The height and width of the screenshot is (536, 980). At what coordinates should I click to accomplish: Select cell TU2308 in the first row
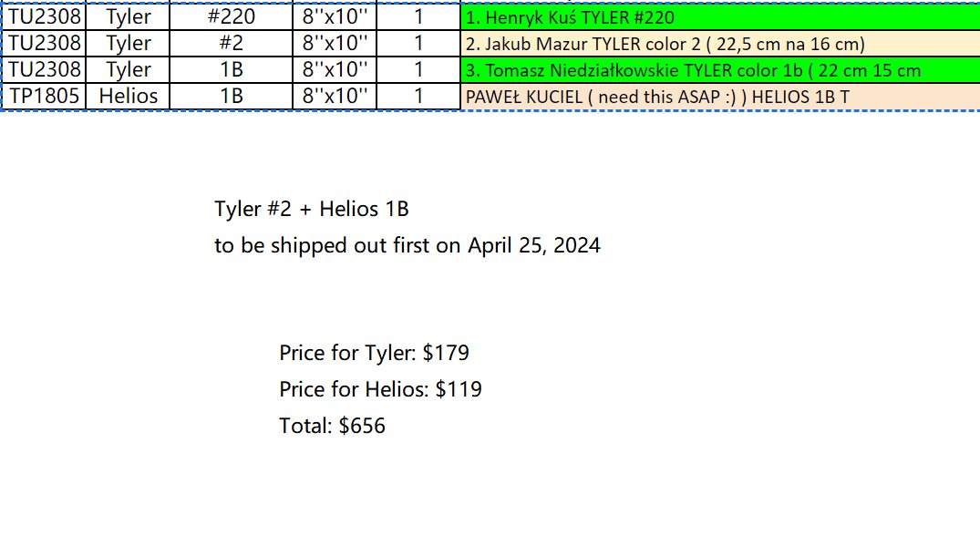coord(44,16)
